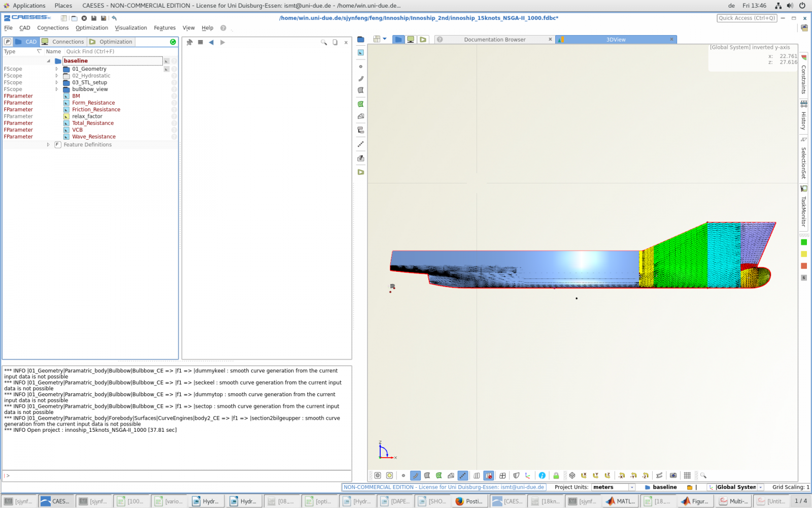Click the zoom magnifier in the 3D toolbar
Viewport: 812px width, 508px height.
tap(703, 475)
